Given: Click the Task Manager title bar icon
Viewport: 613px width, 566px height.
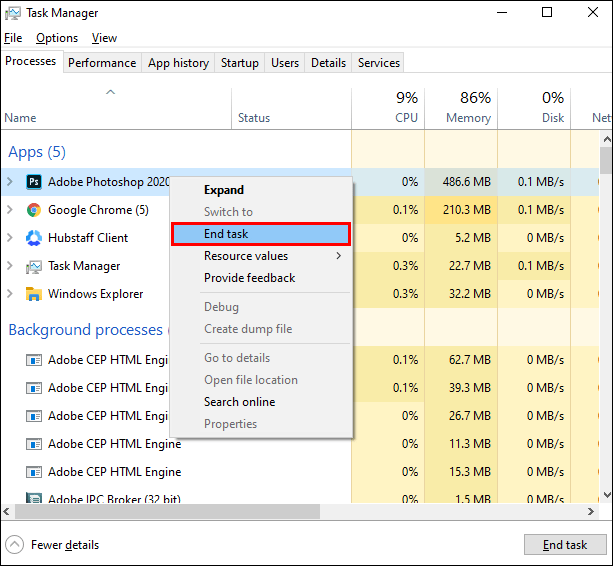Looking at the screenshot, I should pyautogui.click(x=13, y=13).
